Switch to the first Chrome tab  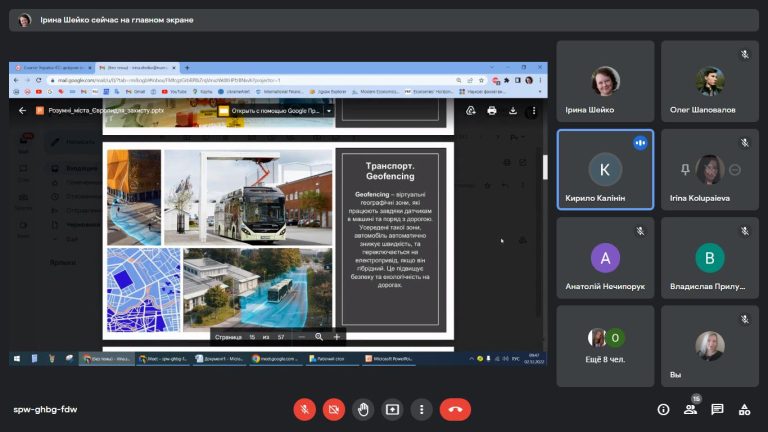pos(52,68)
